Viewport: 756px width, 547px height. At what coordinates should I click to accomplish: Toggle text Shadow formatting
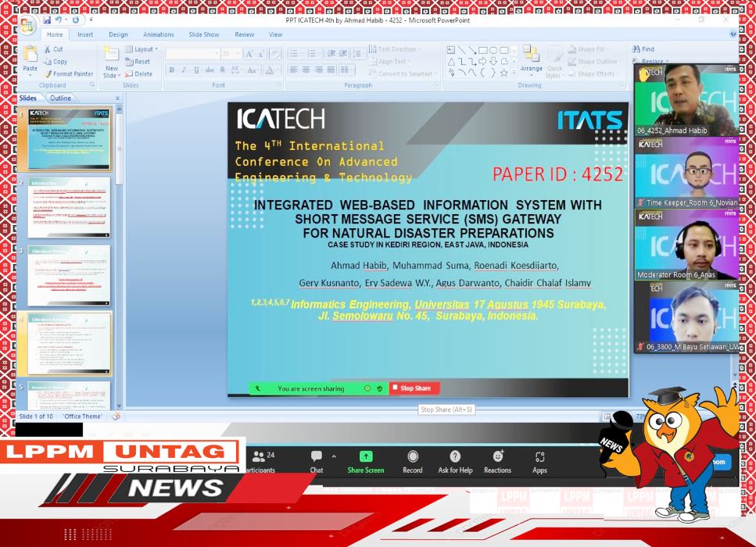point(222,70)
